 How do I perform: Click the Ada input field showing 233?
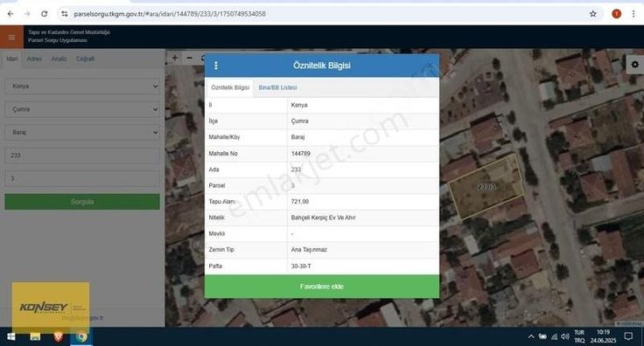[x=82, y=156]
